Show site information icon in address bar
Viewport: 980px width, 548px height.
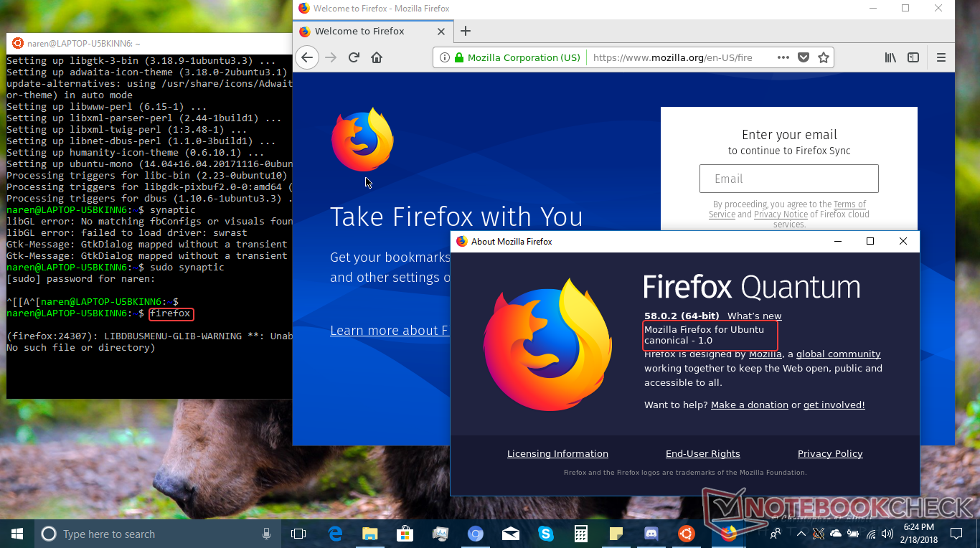pos(445,57)
